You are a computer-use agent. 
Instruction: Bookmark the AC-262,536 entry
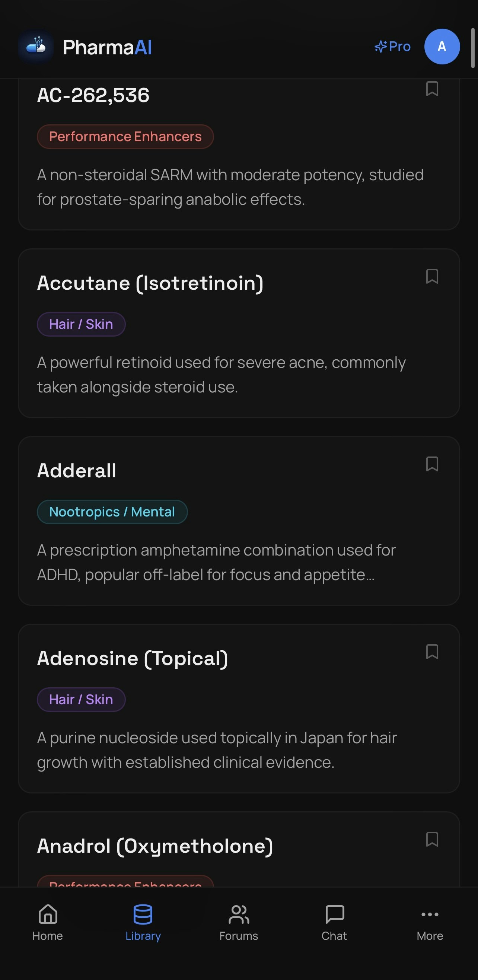(432, 89)
